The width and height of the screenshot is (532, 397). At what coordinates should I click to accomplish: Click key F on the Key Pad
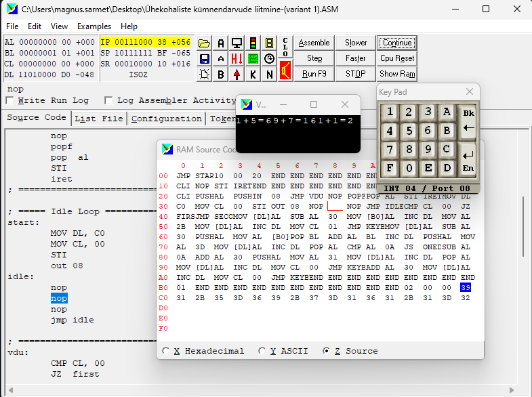[x=390, y=168]
